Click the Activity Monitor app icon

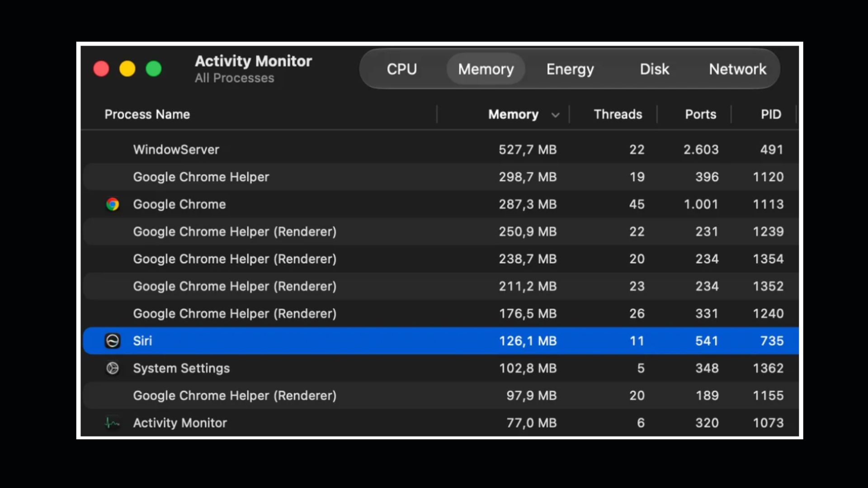tap(113, 423)
